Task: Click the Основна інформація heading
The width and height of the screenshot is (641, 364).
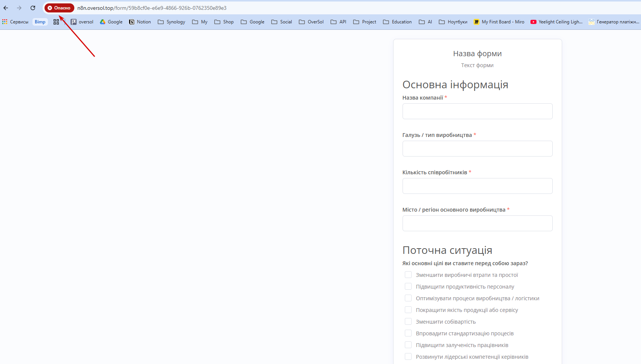Action: click(x=455, y=84)
